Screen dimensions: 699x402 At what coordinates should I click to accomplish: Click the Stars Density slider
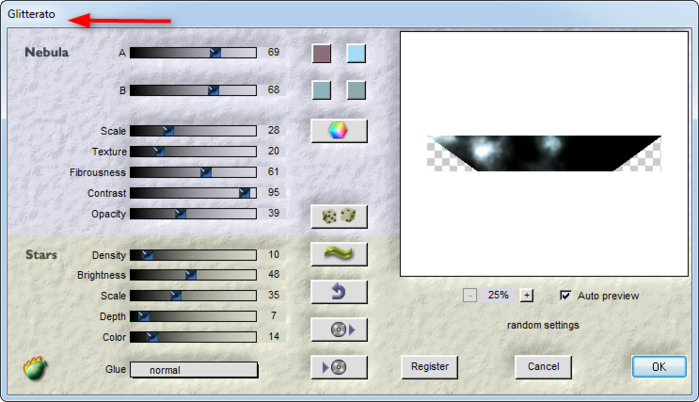coord(193,255)
